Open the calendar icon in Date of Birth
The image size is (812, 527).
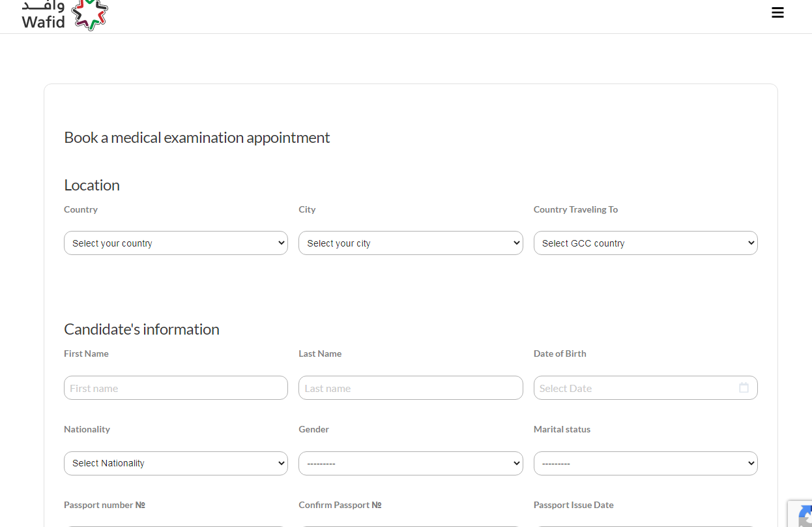coord(744,387)
